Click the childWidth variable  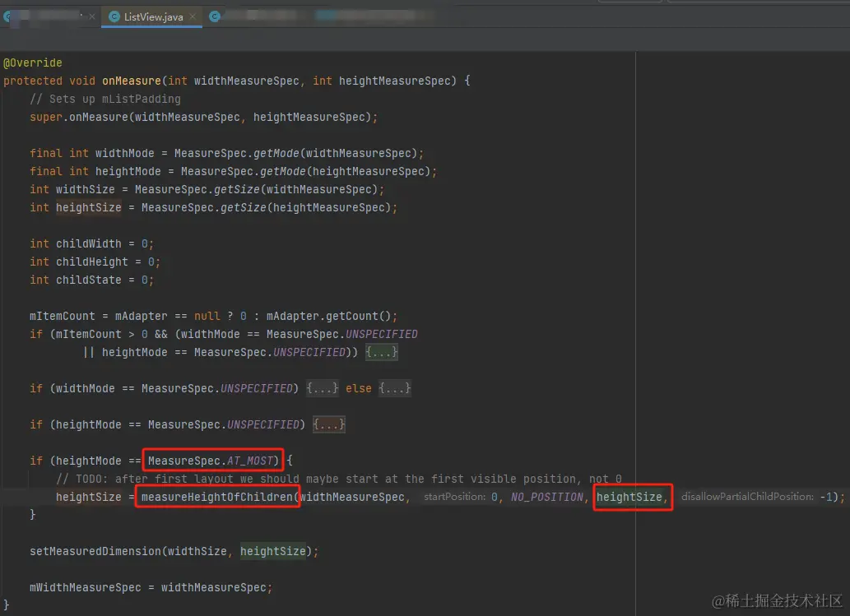pos(88,243)
